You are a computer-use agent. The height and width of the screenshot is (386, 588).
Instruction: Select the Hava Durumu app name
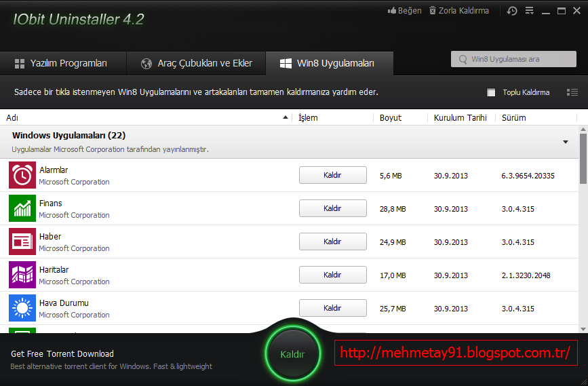pos(64,303)
